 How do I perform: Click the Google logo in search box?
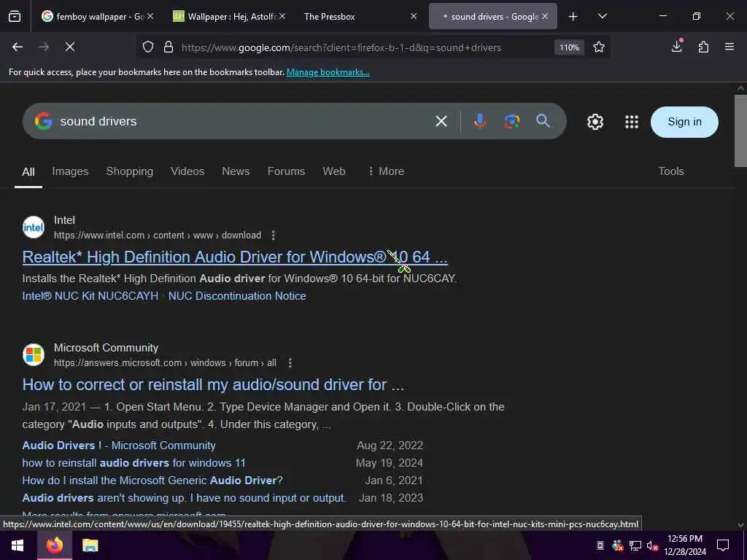[43, 121]
